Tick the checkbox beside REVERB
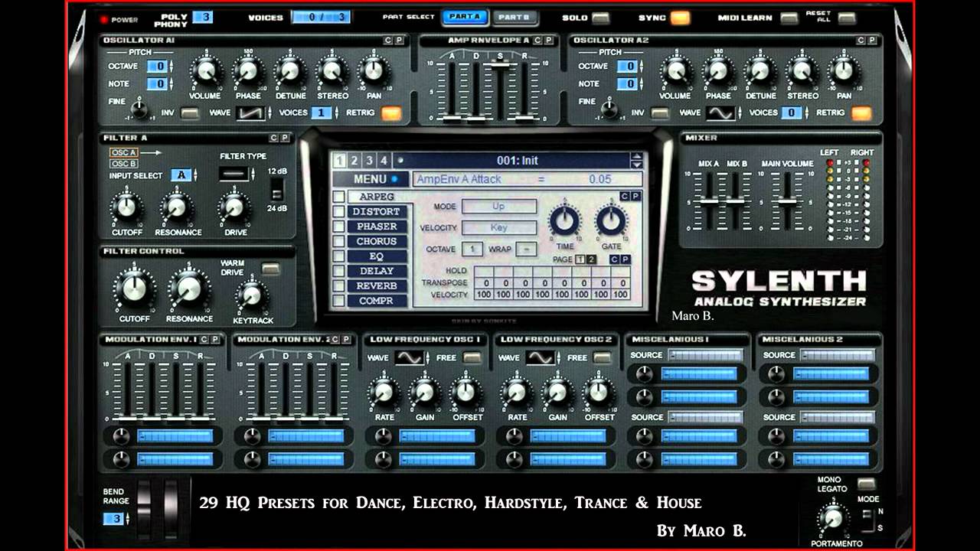980x551 pixels. pyautogui.click(x=339, y=286)
